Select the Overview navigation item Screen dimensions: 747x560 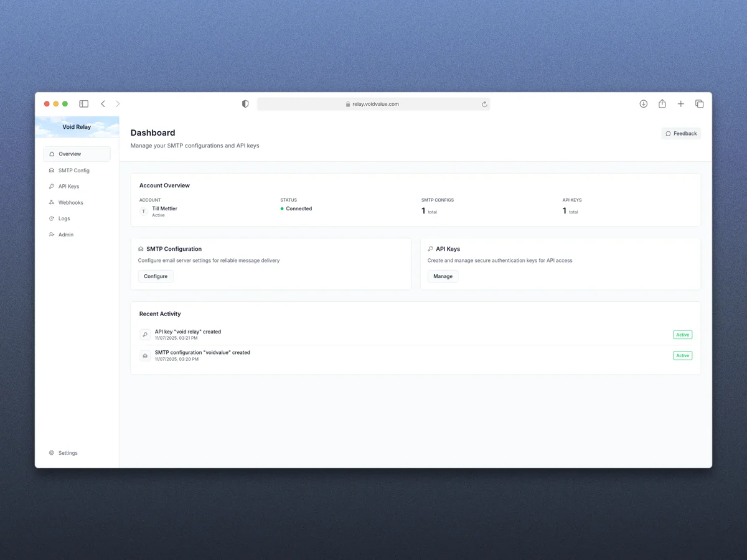[68, 154]
